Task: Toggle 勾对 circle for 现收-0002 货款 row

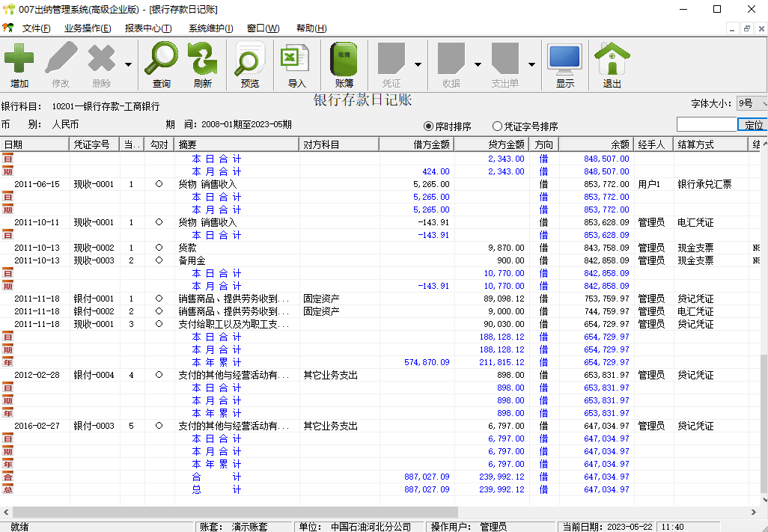Action: point(159,248)
